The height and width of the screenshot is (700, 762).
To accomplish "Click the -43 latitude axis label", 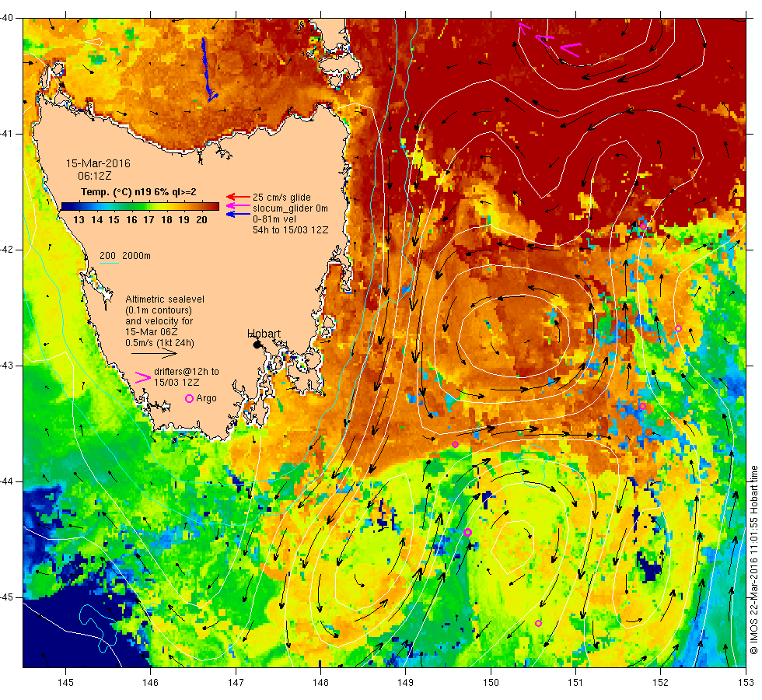I will point(7,366).
